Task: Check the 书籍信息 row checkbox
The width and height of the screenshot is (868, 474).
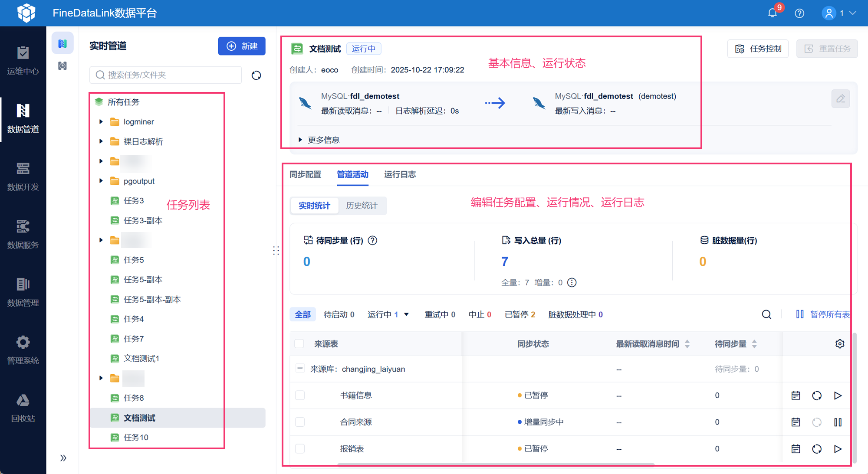Action: (300, 396)
